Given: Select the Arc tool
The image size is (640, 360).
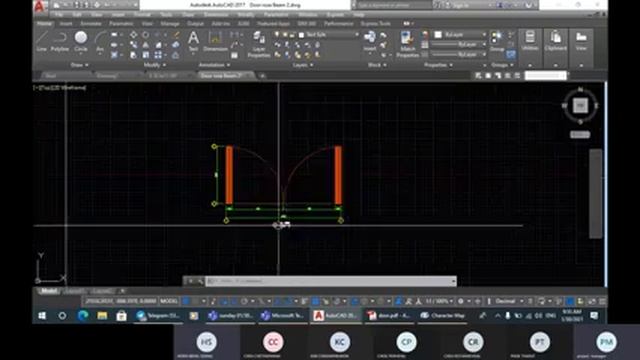Looking at the screenshot, I should pyautogui.click(x=100, y=41).
